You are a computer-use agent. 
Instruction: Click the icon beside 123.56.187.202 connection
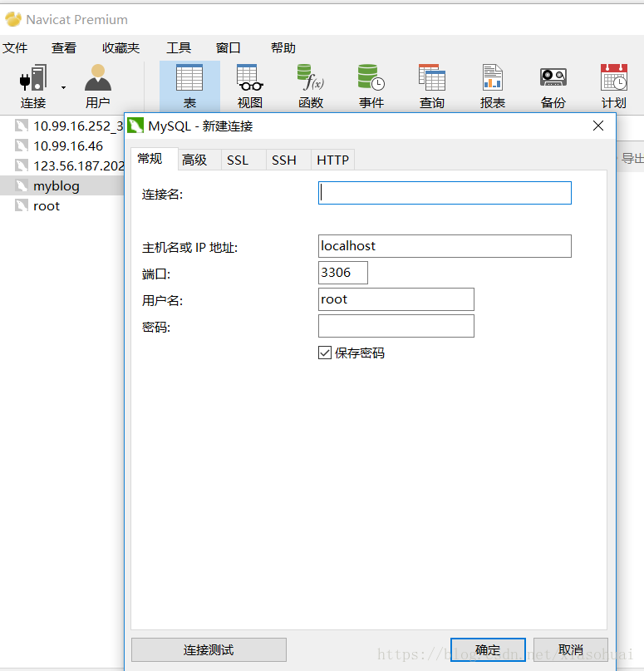pyautogui.click(x=22, y=165)
